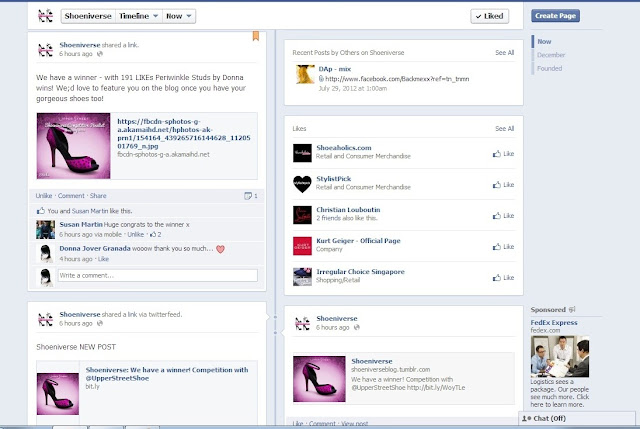Click the Write a comment field

pos(158,276)
